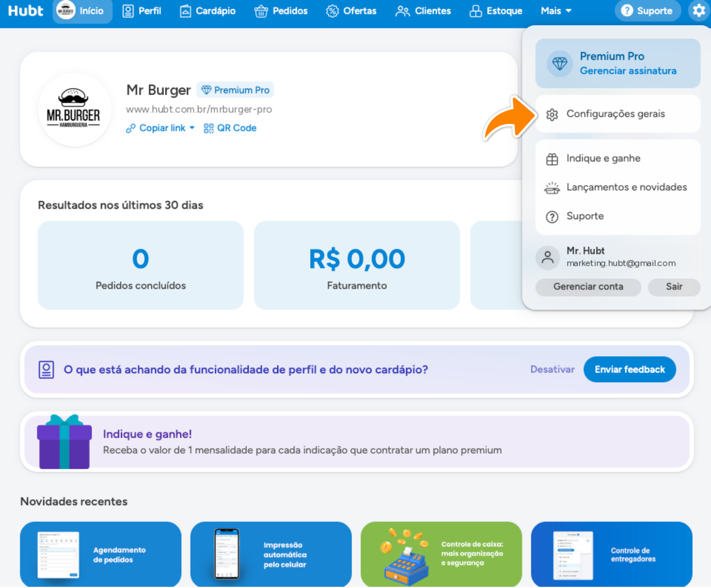Open the Controle de caixa news card
This screenshot has width=711, height=588.
pos(441,554)
